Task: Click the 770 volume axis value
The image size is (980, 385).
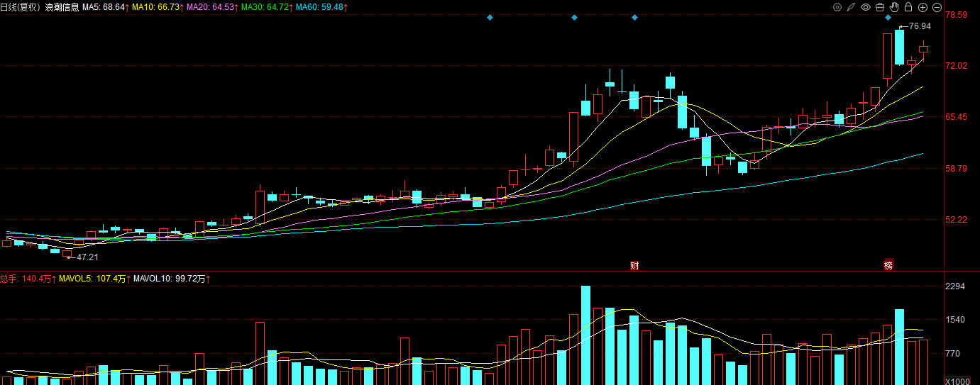Action: tap(954, 353)
